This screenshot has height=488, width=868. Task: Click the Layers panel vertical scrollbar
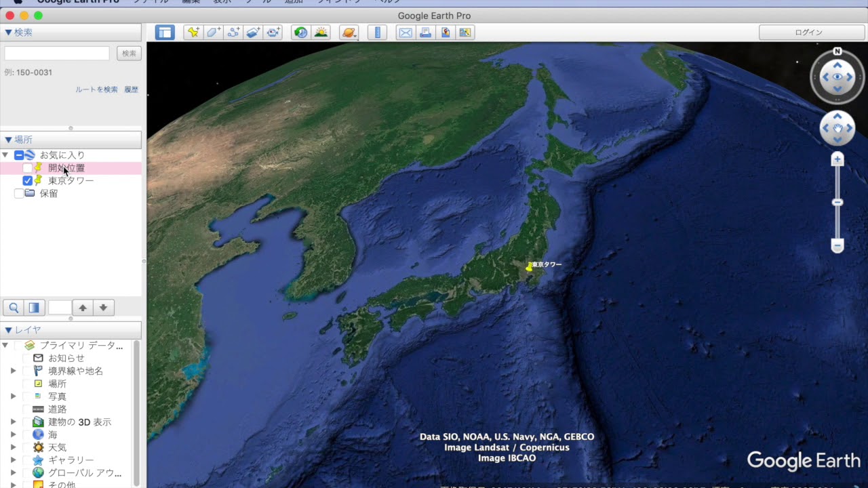coord(137,413)
